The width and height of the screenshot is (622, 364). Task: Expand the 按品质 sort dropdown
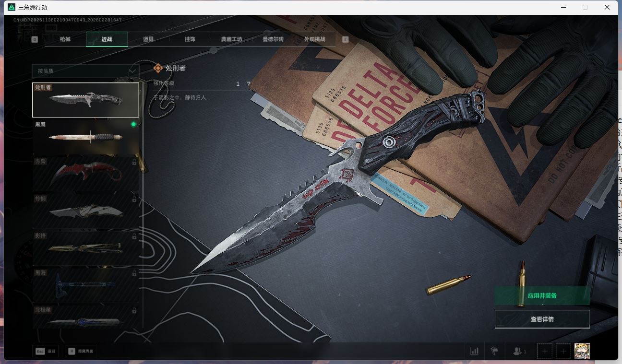[85, 71]
